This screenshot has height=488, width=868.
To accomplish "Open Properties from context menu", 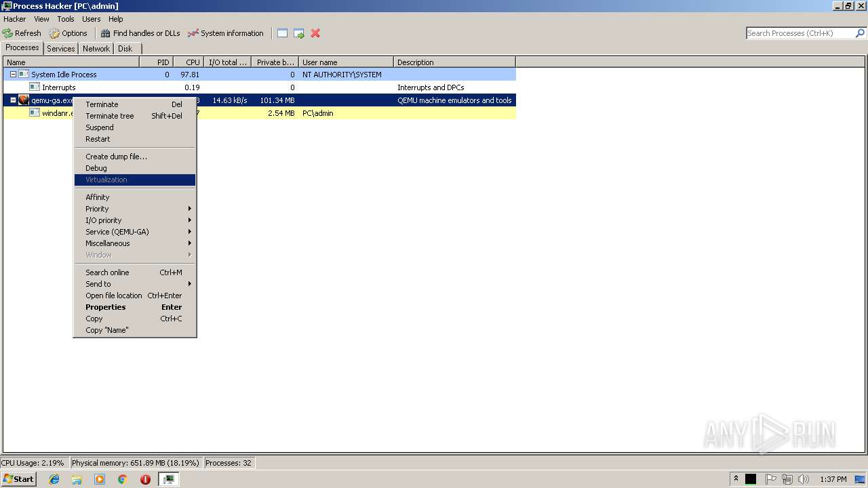I will coord(135,307).
